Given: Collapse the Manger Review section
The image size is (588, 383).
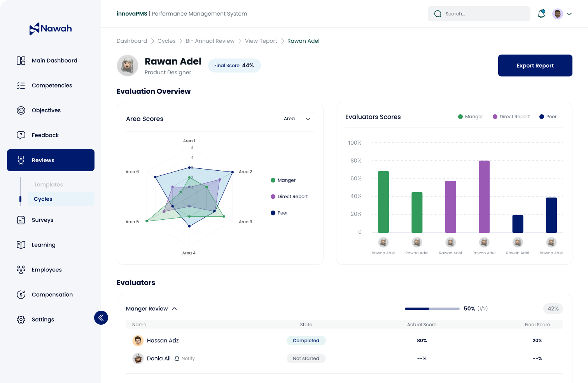Looking at the screenshot, I should point(174,309).
